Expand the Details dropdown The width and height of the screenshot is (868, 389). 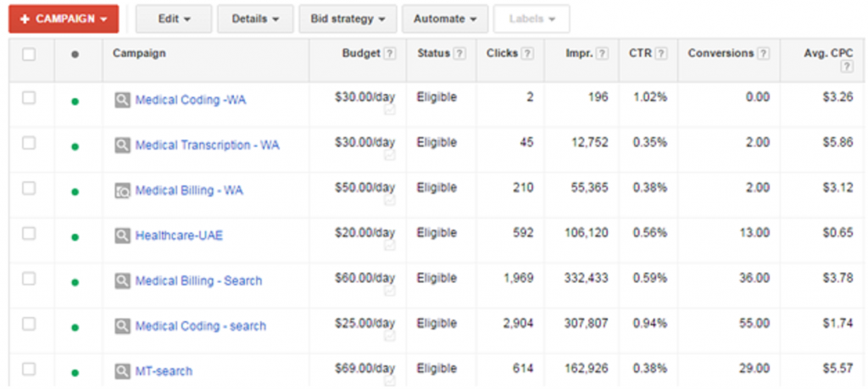click(255, 19)
